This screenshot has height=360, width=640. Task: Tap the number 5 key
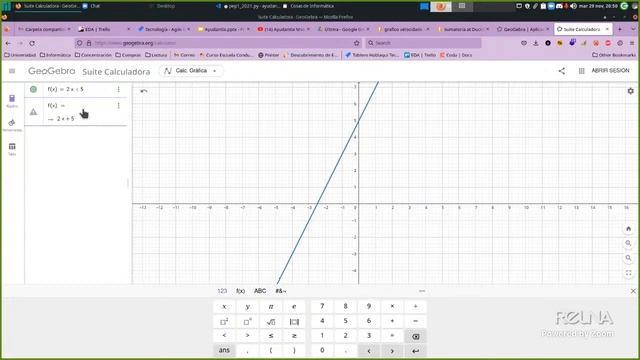tap(345, 321)
